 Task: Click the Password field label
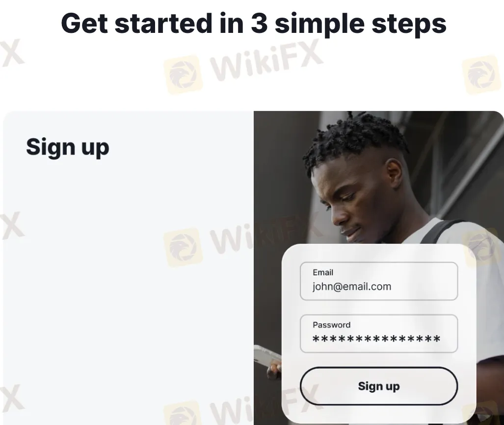pos(331,325)
